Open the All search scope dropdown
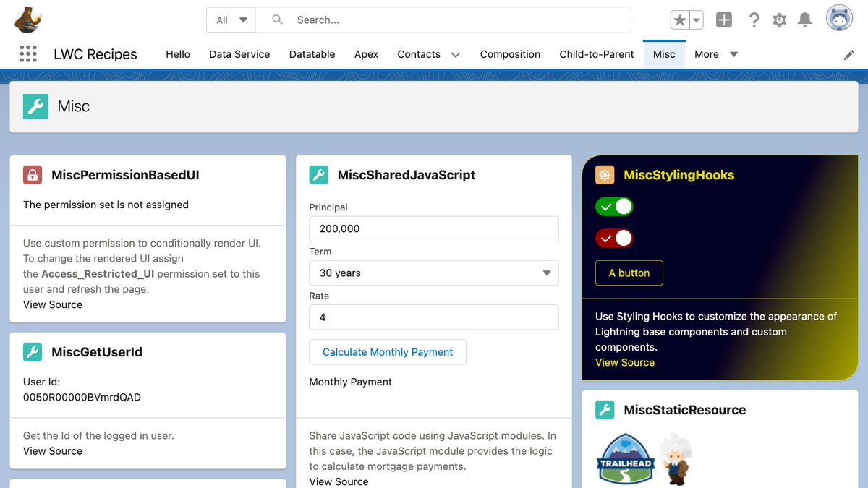The height and width of the screenshot is (488, 868). pyautogui.click(x=231, y=20)
